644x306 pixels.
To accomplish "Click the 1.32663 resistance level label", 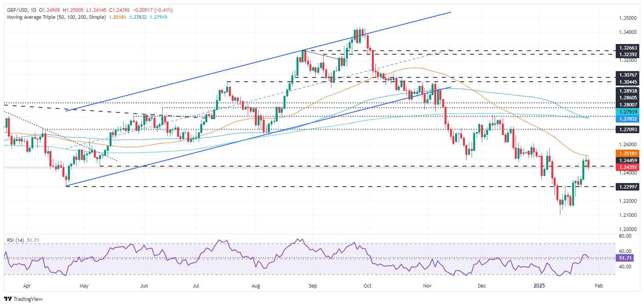I will 628,48.
